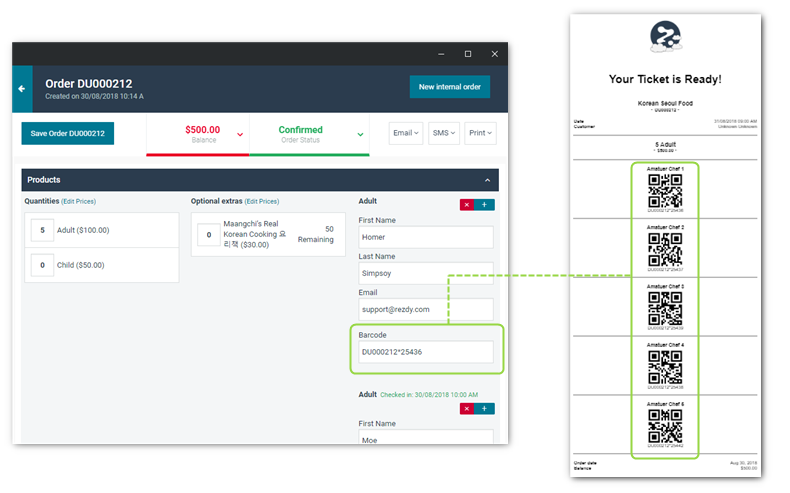Screen dimensions: 790x493
Task: Click the 'Checked in: 30/08/2018 10:00 AM' text
Action: 429,395
